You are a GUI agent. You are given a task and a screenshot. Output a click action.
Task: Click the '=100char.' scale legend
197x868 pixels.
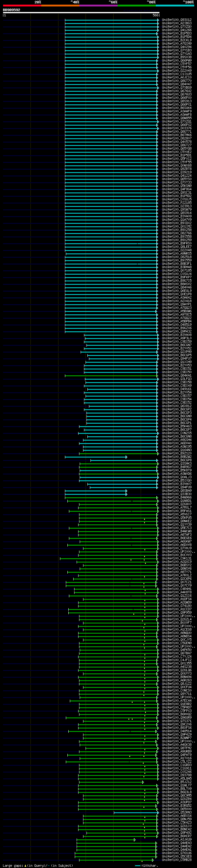[x=146, y=866]
